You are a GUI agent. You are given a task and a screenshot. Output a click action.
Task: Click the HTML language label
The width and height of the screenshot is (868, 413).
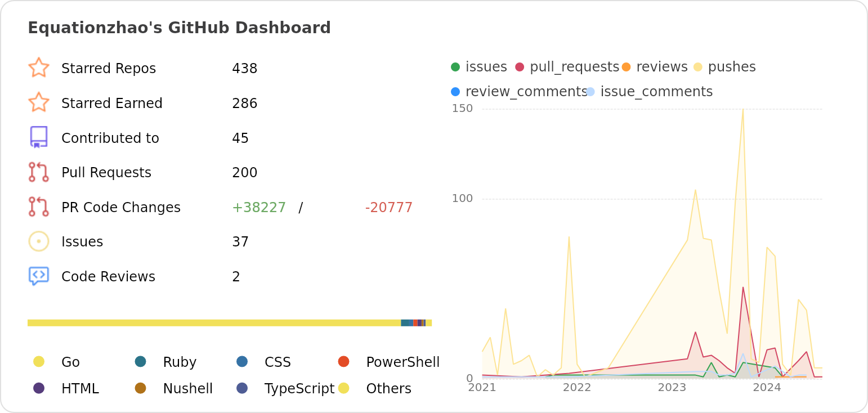click(x=80, y=389)
